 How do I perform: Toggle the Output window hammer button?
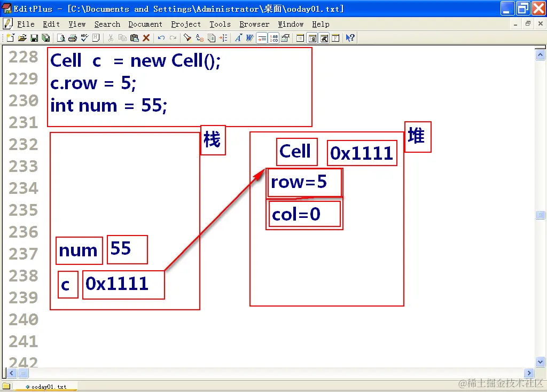[324, 38]
